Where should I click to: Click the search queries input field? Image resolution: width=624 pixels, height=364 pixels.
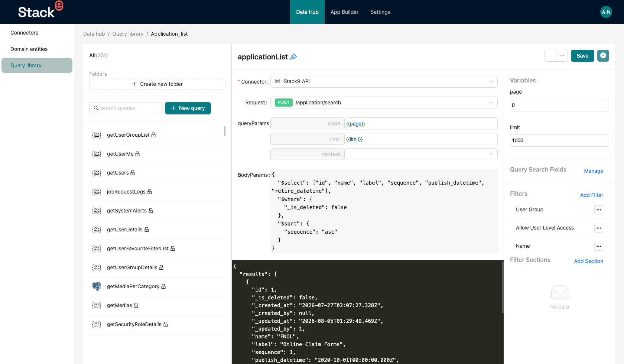[x=126, y=108]
